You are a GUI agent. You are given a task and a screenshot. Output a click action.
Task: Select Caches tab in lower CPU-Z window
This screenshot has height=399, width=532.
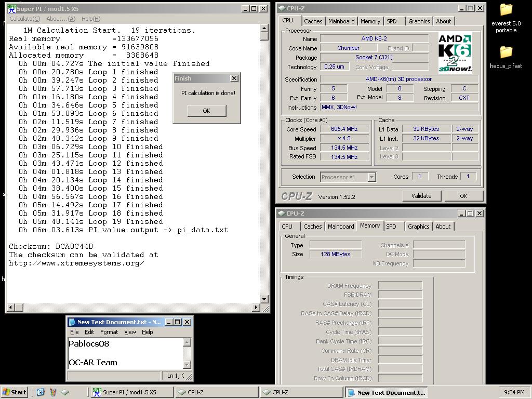[x=312, y=227]
